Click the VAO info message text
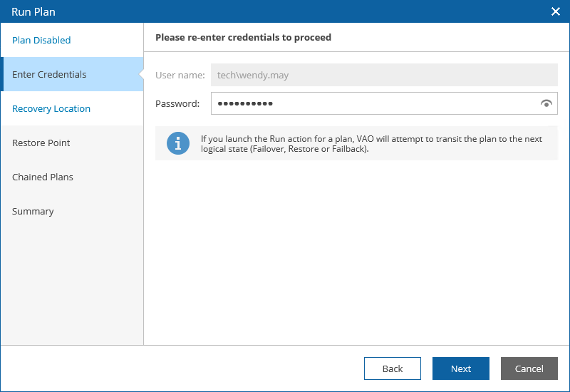The height and width of the screenshot is (392, 570). tap(370, 144)
